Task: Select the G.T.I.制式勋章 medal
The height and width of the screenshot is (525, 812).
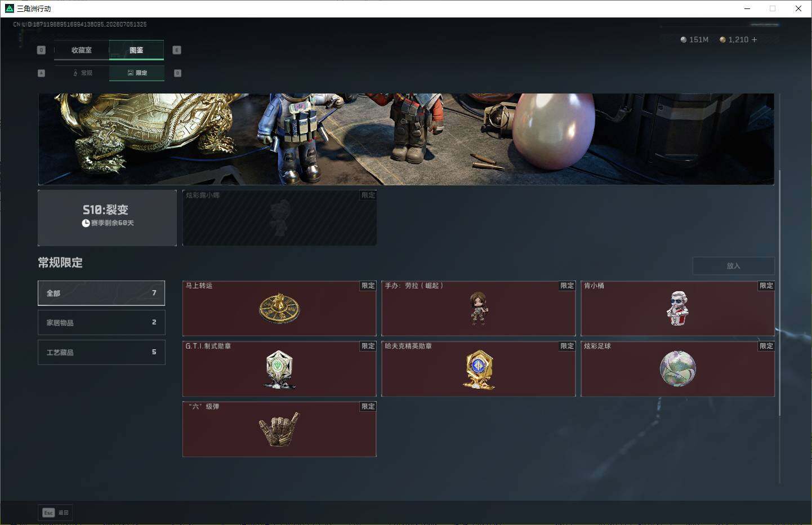Action: coord(279,368)
